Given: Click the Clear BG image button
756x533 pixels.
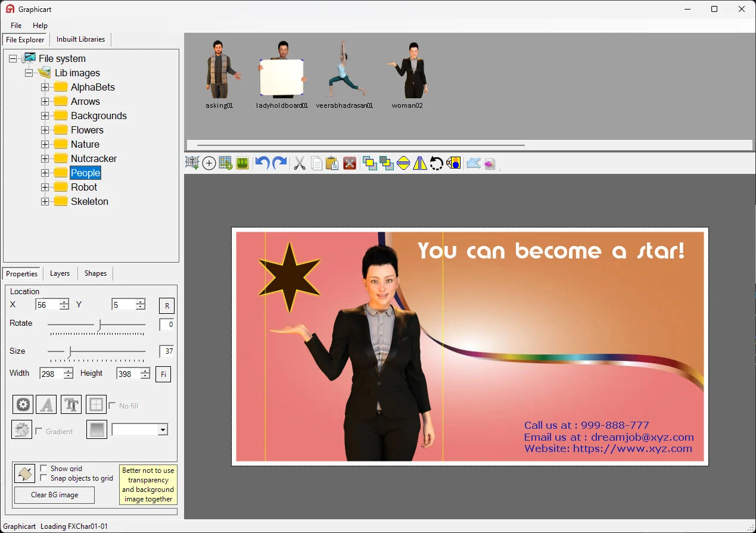Looking at the screenshot, I should click(54, 495).
